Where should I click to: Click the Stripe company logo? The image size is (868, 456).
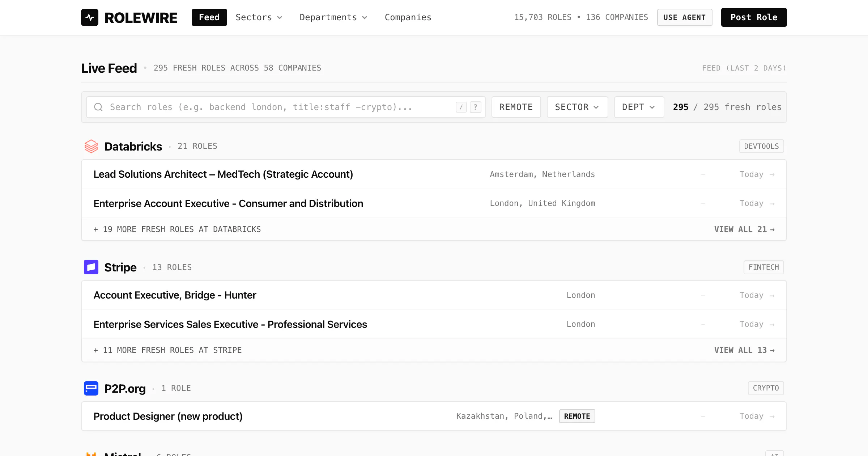coord(91,267)
